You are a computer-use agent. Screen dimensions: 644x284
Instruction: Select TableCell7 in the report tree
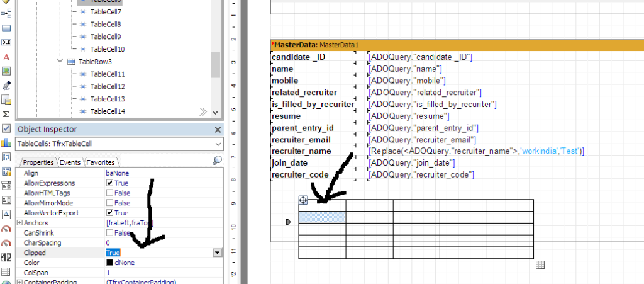click(106, 12)
